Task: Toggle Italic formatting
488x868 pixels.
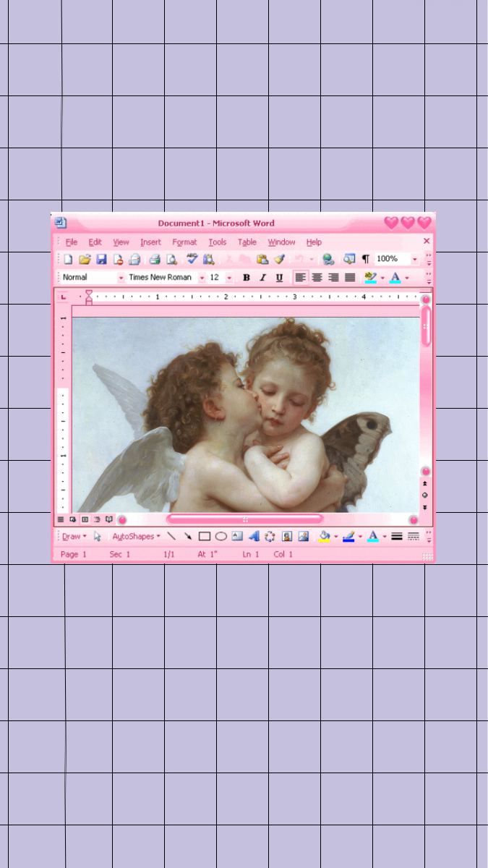Action: point(262,278)
